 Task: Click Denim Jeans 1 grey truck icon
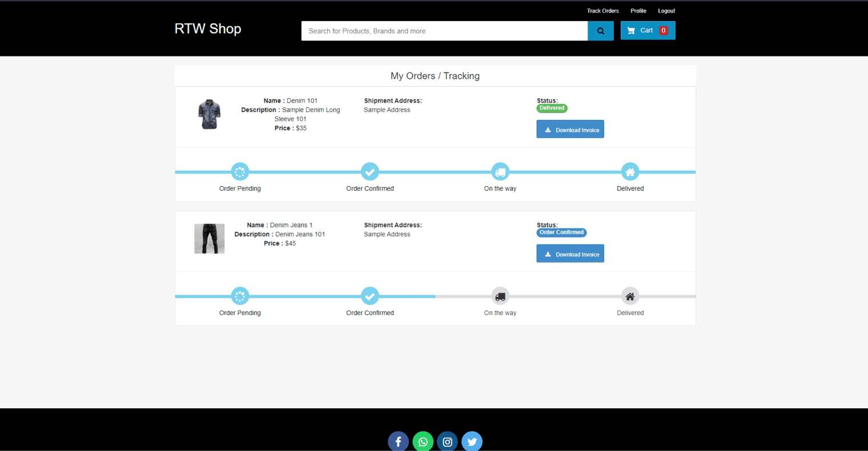coord(500,296)
